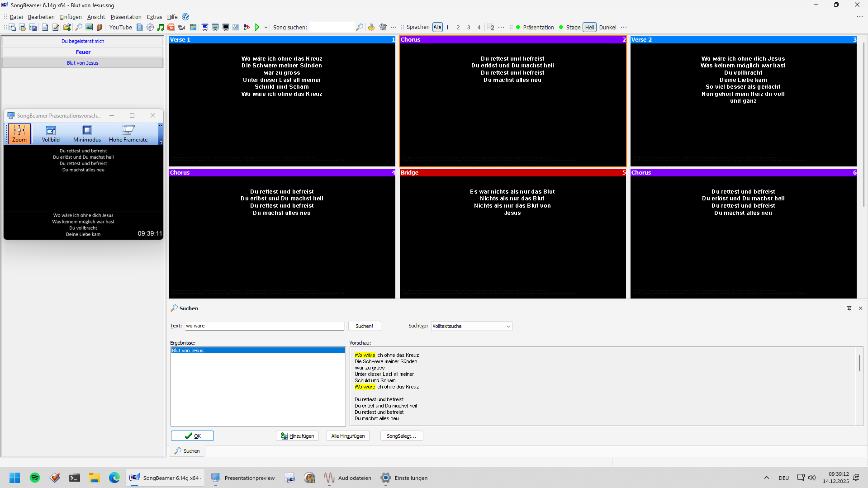Click Hohe Framerate in preview window

point(128,134)
